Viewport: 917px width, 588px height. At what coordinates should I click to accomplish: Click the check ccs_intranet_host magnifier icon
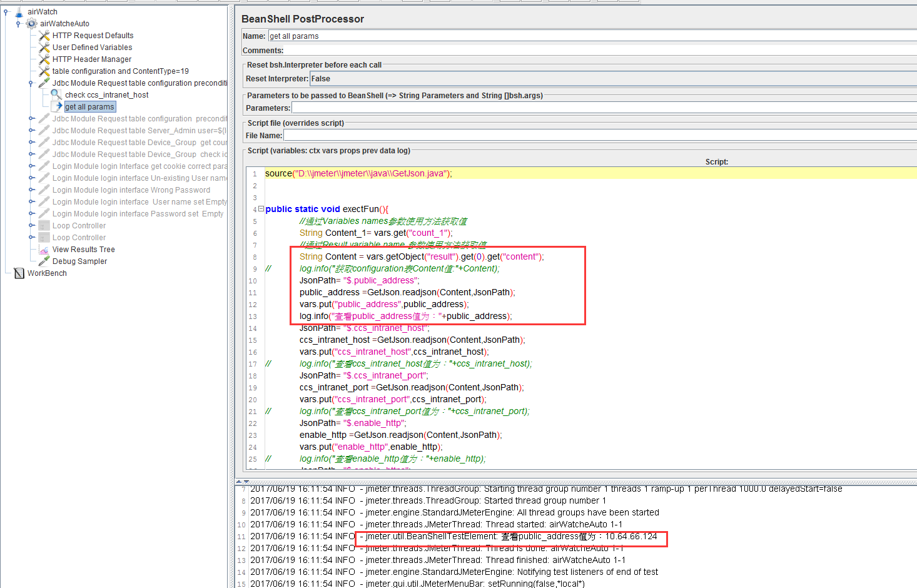pyautogui.click(x=56, y=95)
